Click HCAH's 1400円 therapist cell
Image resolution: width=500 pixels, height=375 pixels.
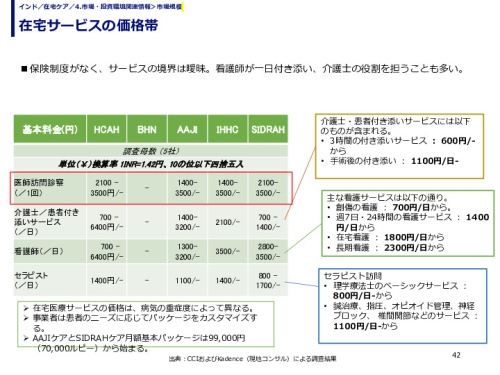(106, 281)
